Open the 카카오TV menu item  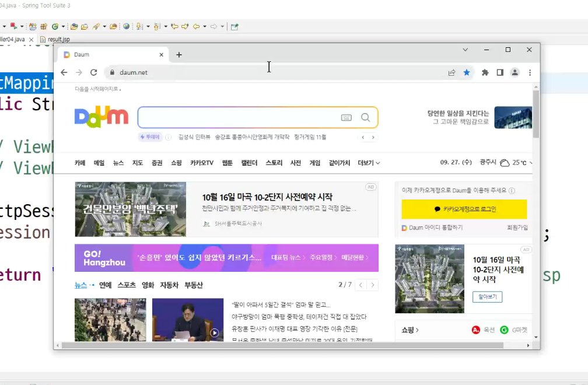point(202,163)
